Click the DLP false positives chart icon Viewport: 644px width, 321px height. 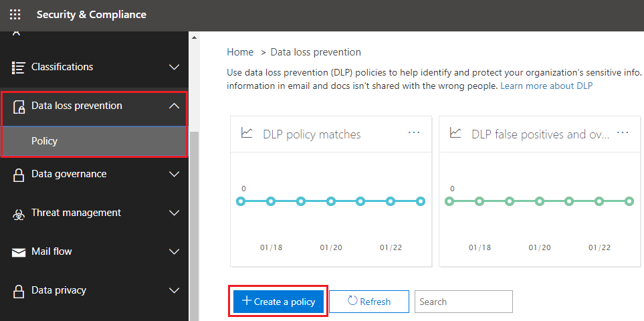tap(455, 133)
